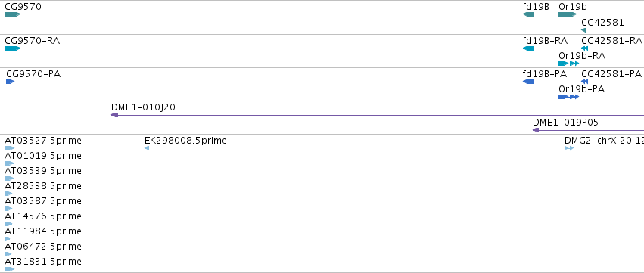Click the EK298008.5prime EST arrow
Screen dimensions: 644x273
(147, 148)
